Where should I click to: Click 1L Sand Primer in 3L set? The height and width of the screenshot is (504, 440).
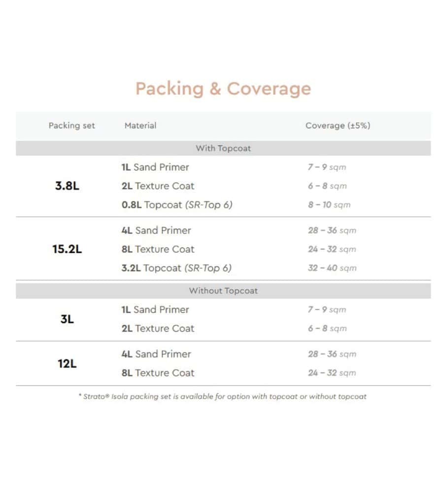click(155, 310)
